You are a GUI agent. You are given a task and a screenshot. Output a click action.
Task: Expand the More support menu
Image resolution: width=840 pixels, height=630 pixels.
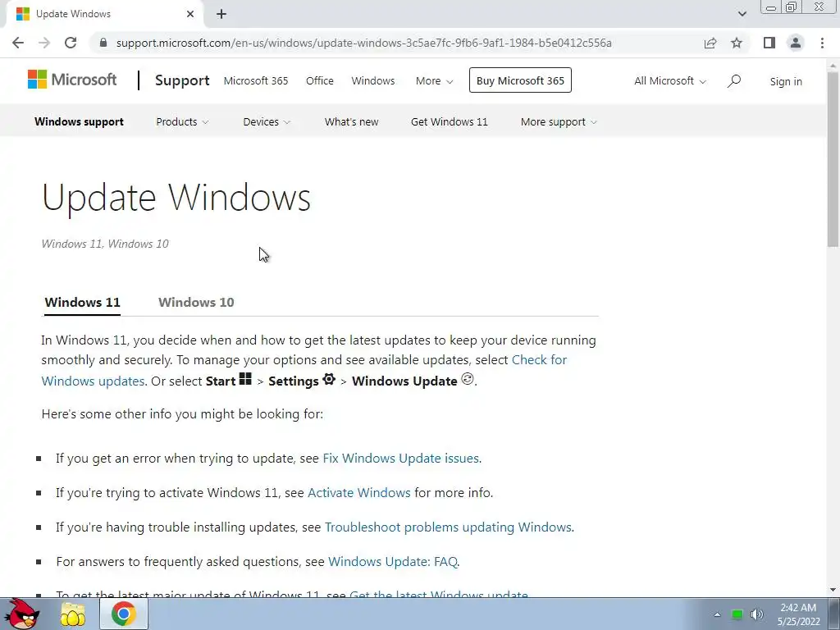pos(559,121)
